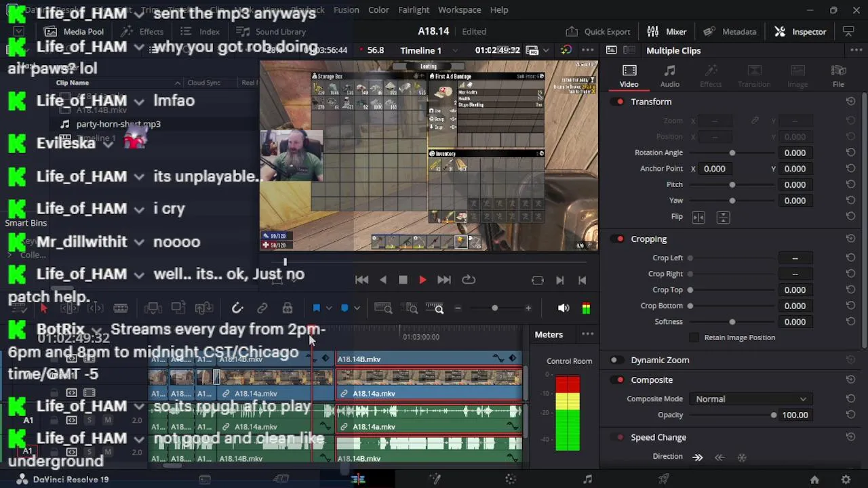Jump to the last frame of timeline
This screenshot has width=868, height=488.
point(444,280)
